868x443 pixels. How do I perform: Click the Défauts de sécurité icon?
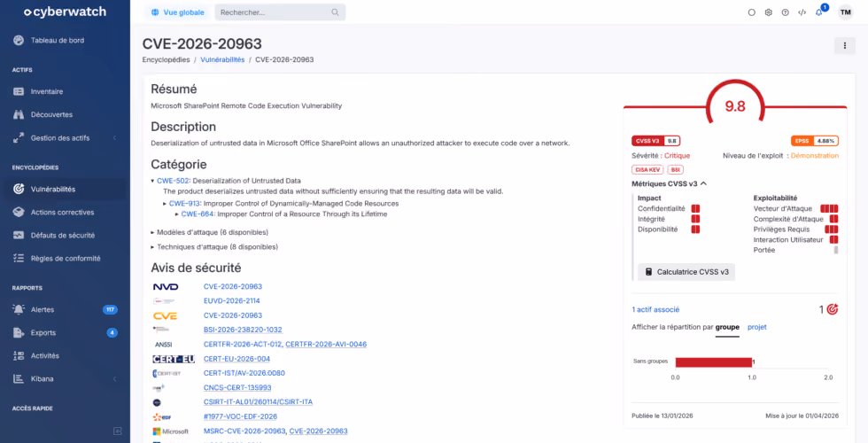click(x=19, y=236)
